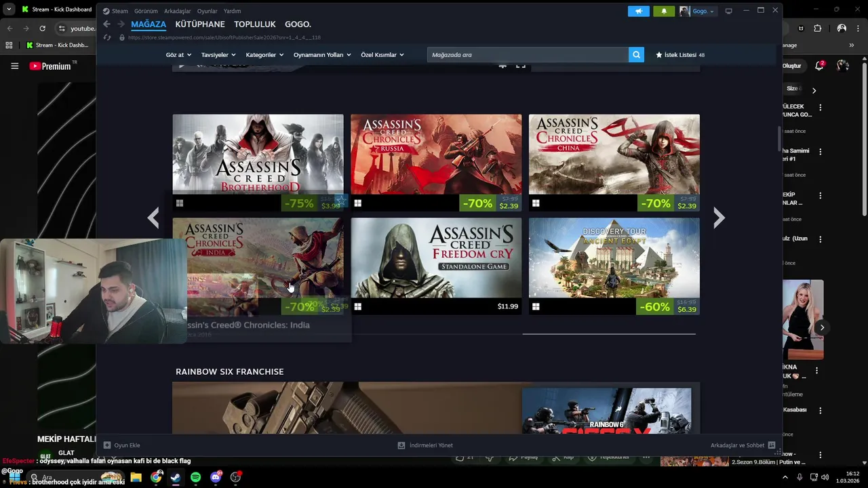Open Arkadaşlar ve Sohbet panel
The image size is (868, 488).
tap(743, 445)
